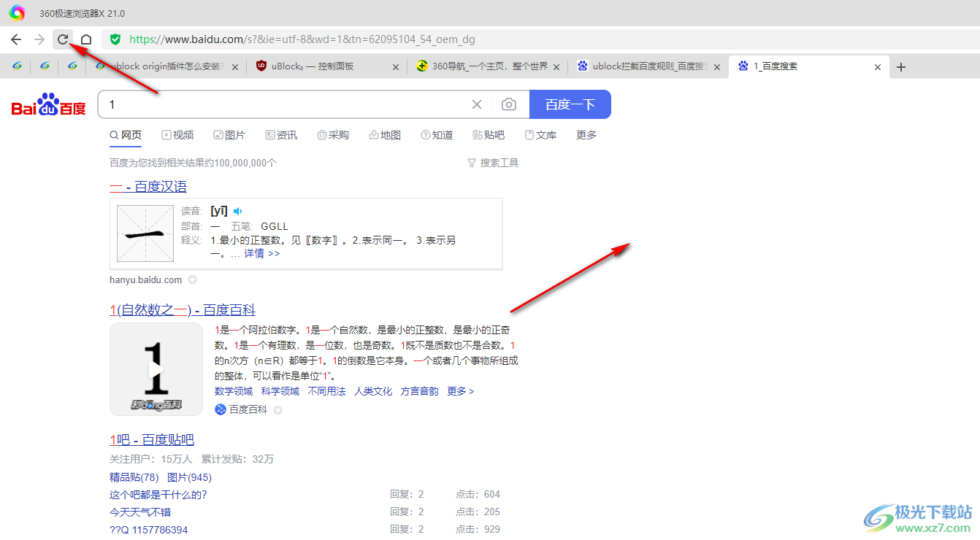Image resolution: width=980 pixels, height=540 pixels.
Task: Clear the search box with the X icon
Action: click(x=477, y=104)
